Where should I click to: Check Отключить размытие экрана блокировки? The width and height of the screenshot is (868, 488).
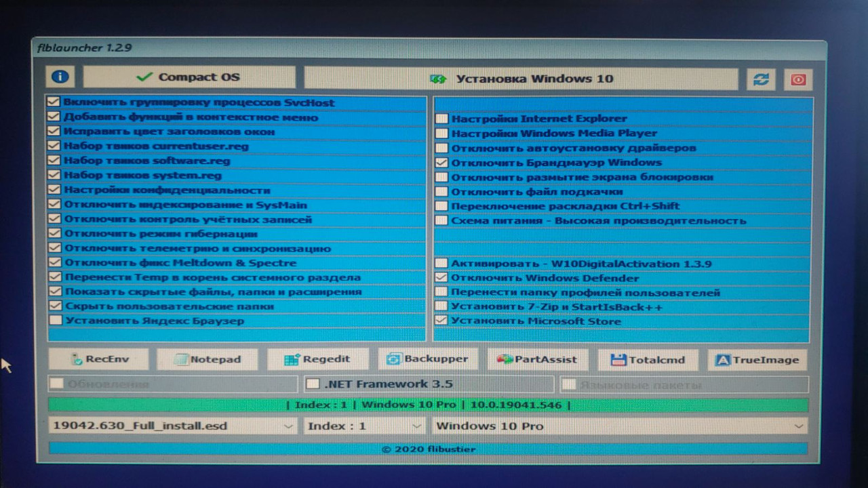(x=441, y=177)
